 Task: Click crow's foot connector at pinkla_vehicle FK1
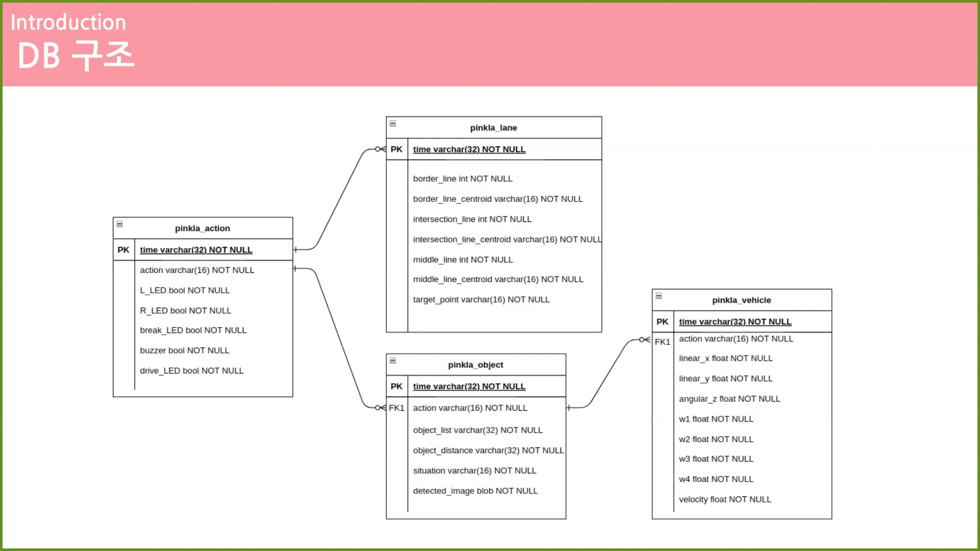coord(645,340)
